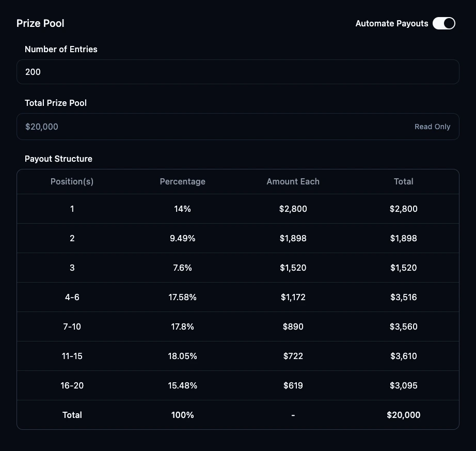This screenshot has height=451, width=476.
Task: Click the Number of Entries input field
Action: [x=237, y=72]
